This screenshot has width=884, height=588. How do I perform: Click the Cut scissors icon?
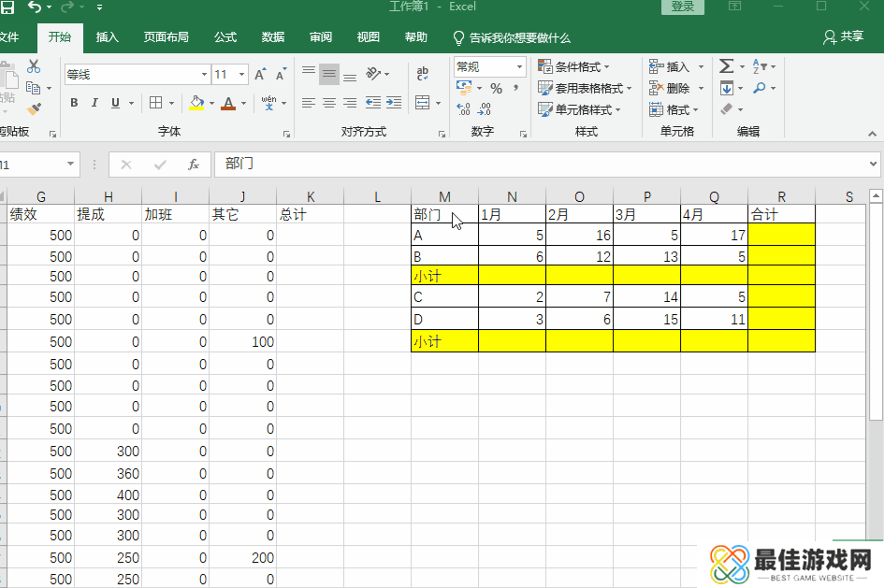coord(35,66)
